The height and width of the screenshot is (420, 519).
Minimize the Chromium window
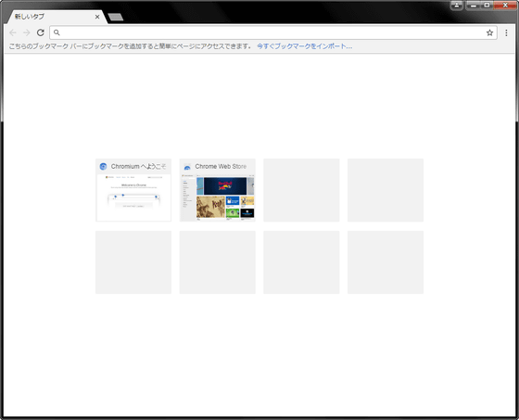(473, 5)
